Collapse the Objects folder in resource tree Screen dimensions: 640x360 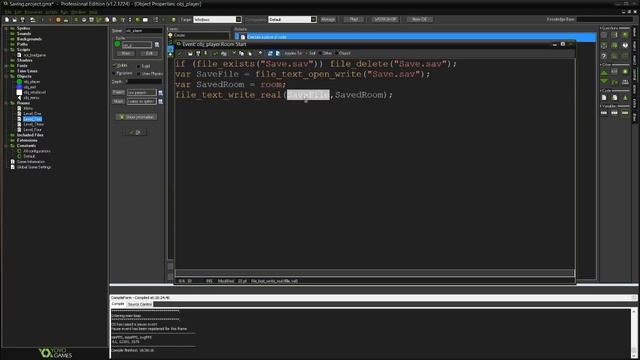coord(7,76)
